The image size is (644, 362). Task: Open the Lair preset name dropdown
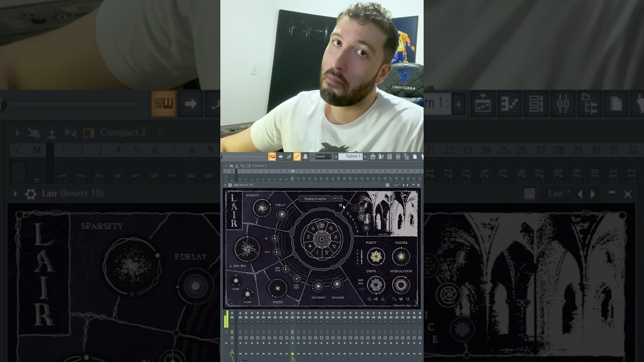tap(396, 185)
